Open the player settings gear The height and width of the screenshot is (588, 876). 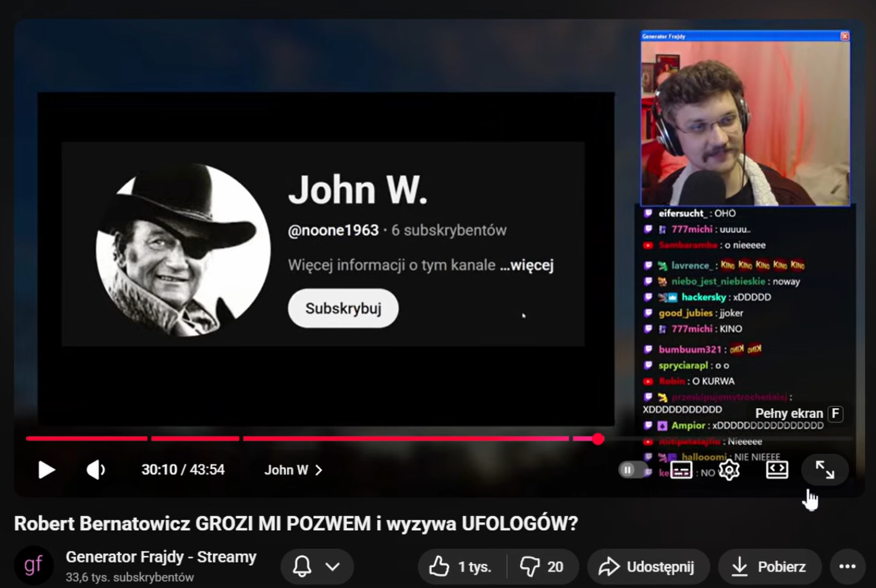pos(729,470)
